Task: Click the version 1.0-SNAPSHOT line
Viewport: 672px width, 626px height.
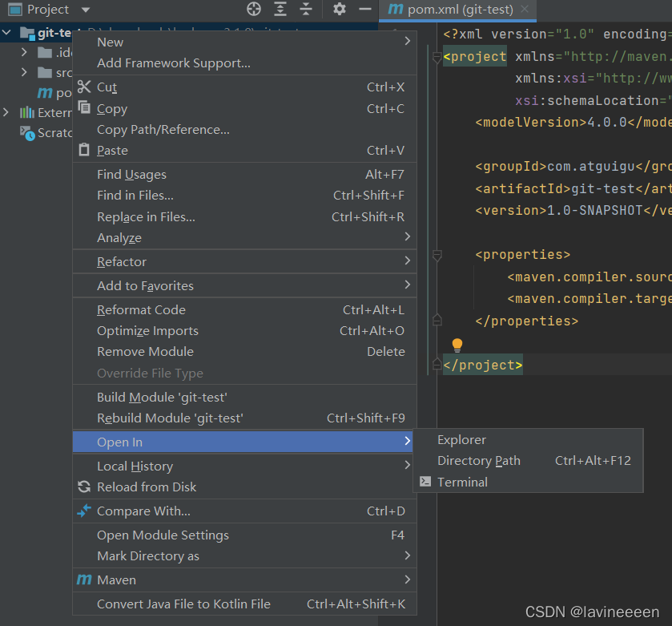Action: click(573, 211)
